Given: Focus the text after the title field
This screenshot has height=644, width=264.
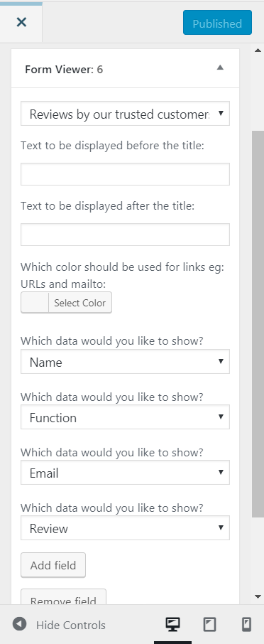Looking at the screenshot, I should click(x=125, y=235).
